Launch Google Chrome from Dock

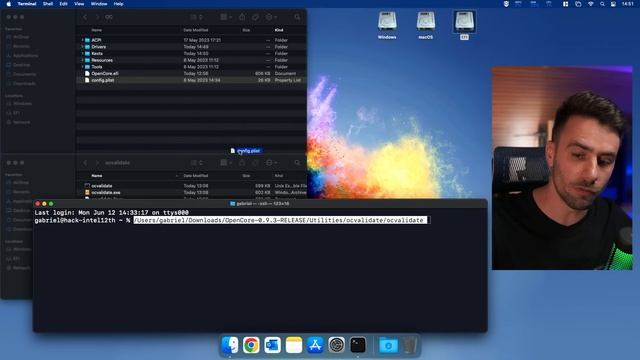[x=251, y=345]
